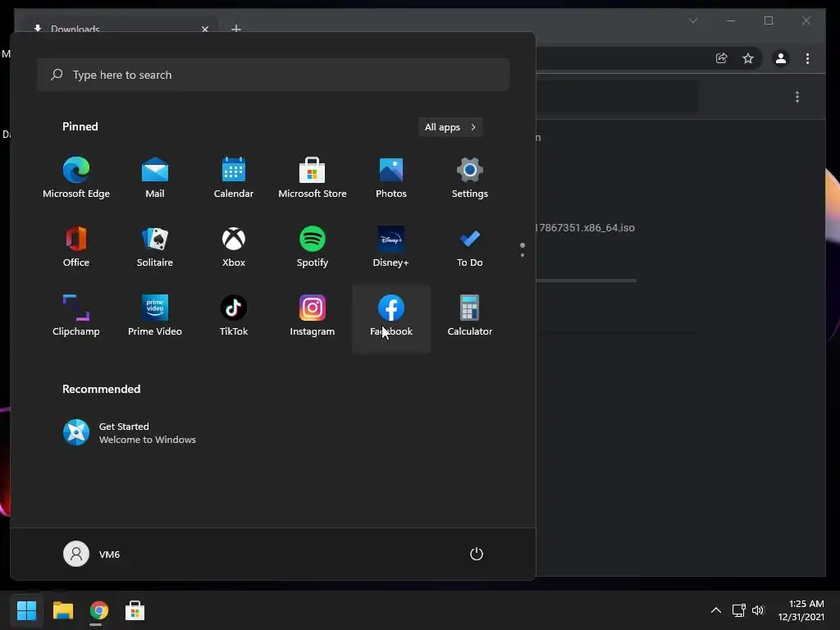Click the x86_64.iso download file name
The width and height of the screenshot is (840, 630).
click(586, 228)
